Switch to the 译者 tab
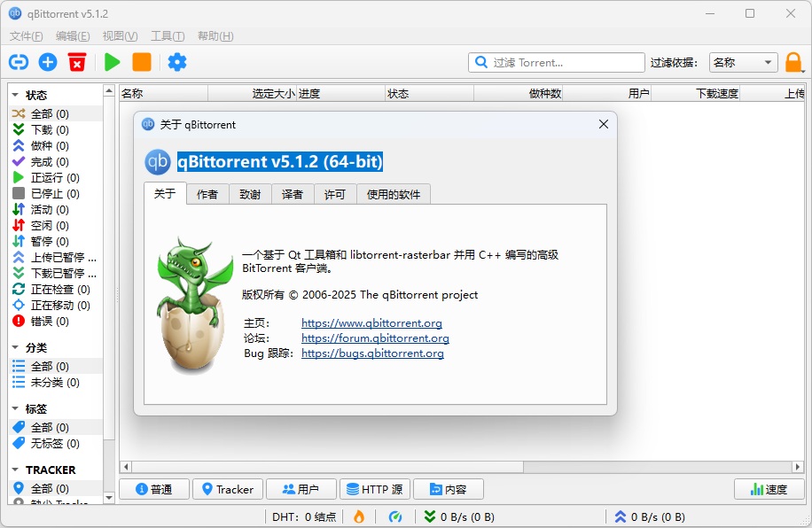The height and width of the screenshot is (528, 812). click(x=292, y=194)
